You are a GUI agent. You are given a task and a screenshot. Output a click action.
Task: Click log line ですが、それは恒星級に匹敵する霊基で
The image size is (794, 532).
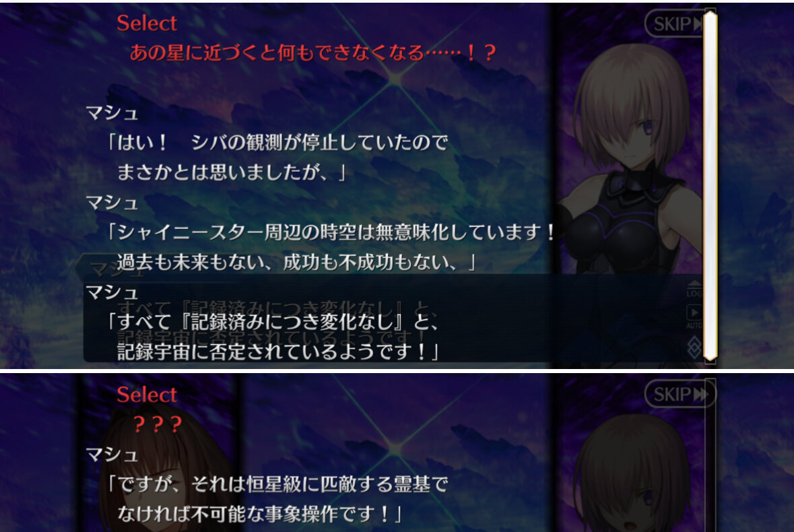277,484
